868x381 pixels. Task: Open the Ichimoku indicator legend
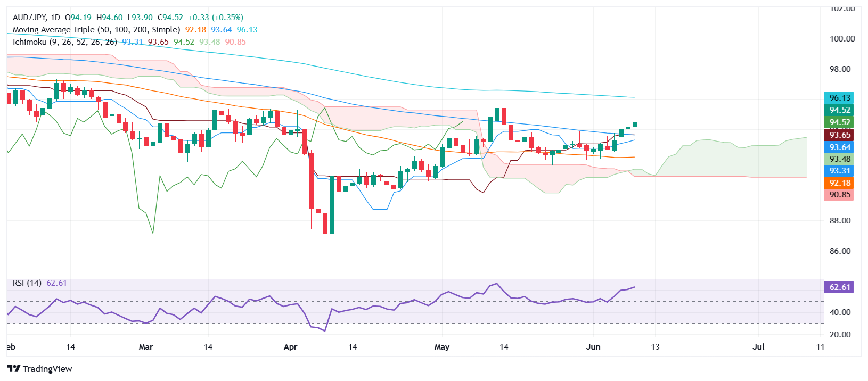click(x=65, y=42)
